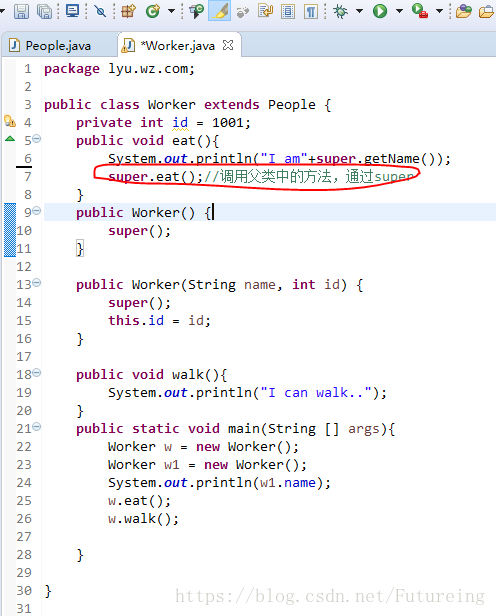Click the underlined 'id' field on line 4
Viewport: 496px width, 616px height.
tap(180, 123)
